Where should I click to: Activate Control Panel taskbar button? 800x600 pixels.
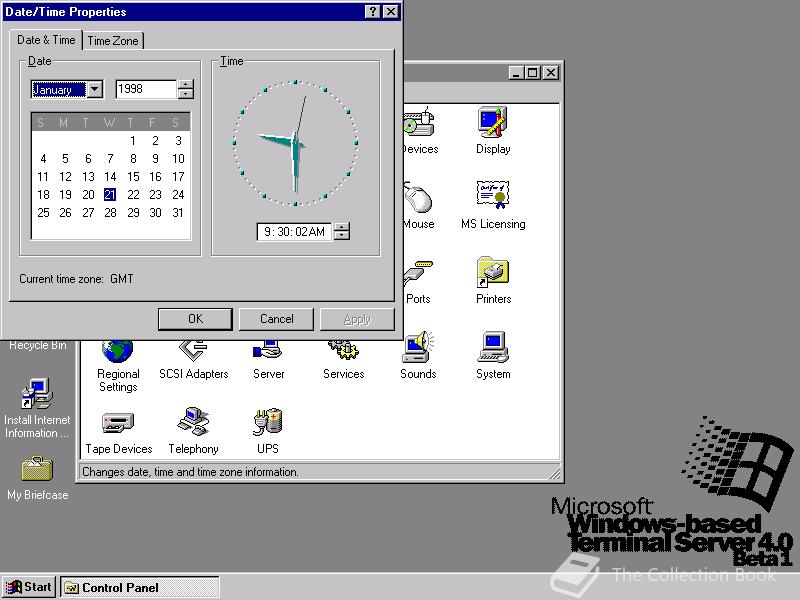[140, 587]
